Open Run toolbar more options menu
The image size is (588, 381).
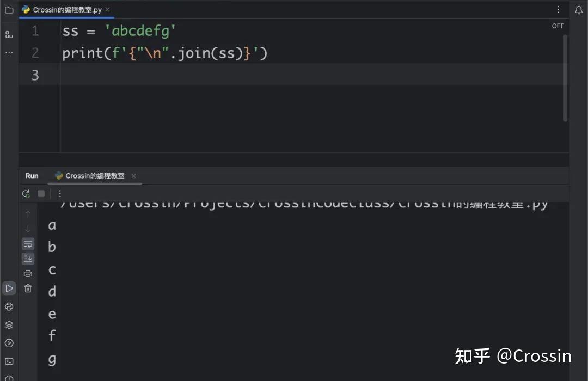pos(60,194)
